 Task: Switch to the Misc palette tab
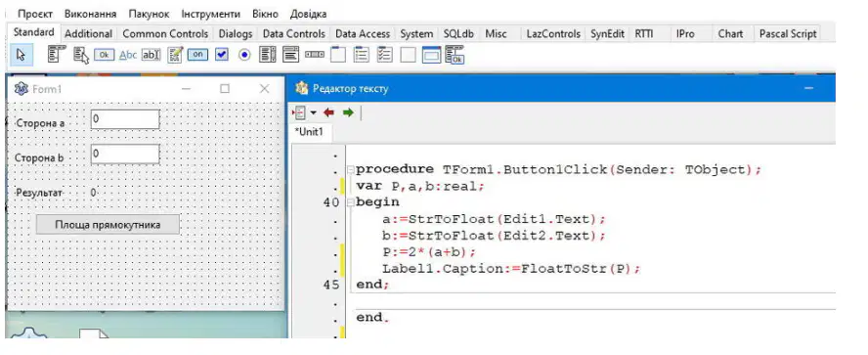[496, 34]
